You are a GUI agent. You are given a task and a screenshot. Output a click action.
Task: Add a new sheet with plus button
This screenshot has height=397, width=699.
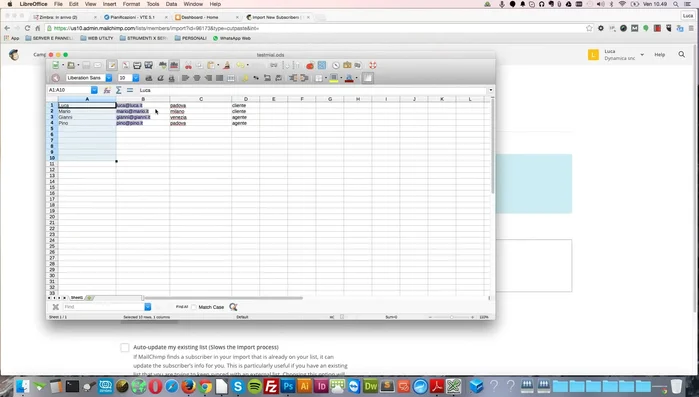tap(89, 297)
